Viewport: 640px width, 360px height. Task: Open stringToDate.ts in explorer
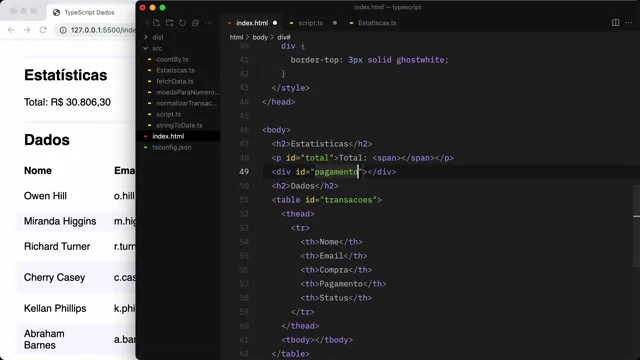click(179, 125)
